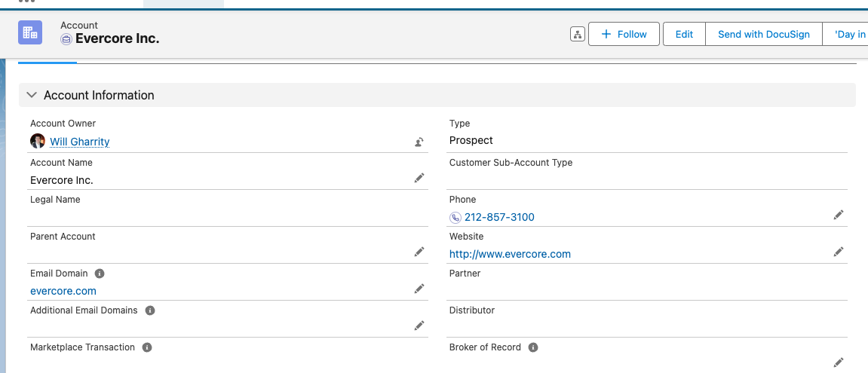Show info tooltip for Additional Email Domains
This screenshot has height=373, width=868.
pyautogui.click(x=149, y=310)
